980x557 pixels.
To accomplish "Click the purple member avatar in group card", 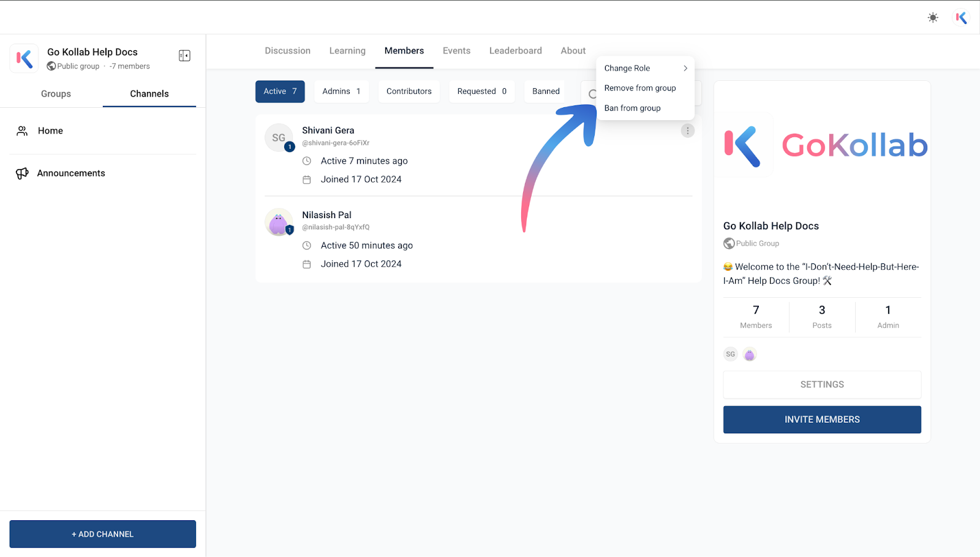I will click(x=750, y=354).
